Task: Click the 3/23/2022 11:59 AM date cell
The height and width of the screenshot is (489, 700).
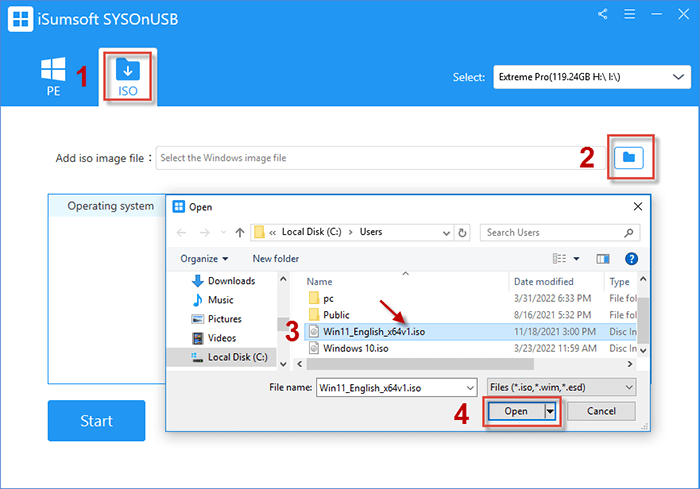Action: click(x=555, y=348)
